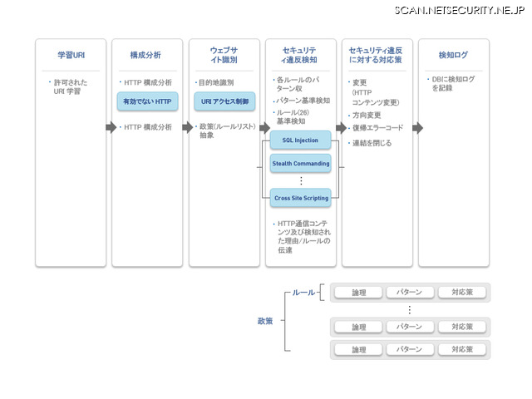This screenshot has width=532, height=399.
Task: Select the 有効でない HTTP blue box
Action: coord(147,101)
